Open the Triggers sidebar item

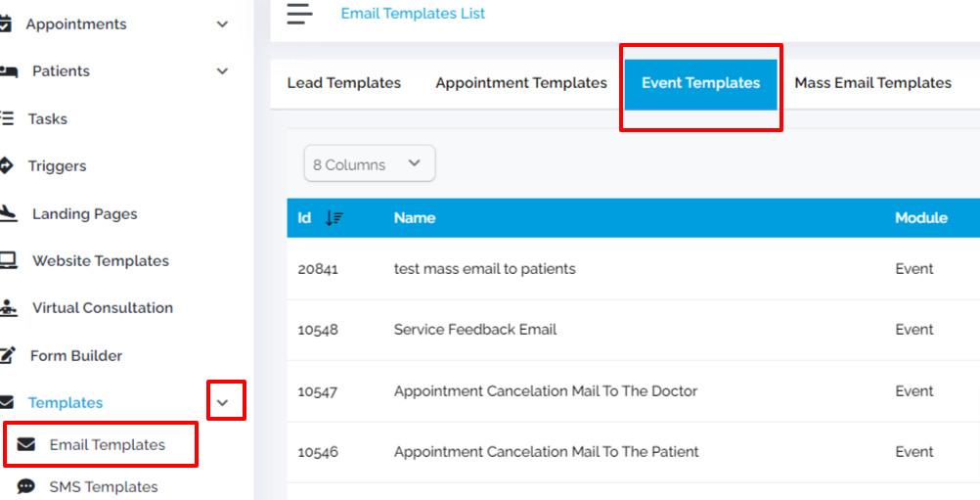[x=57, y=166]
